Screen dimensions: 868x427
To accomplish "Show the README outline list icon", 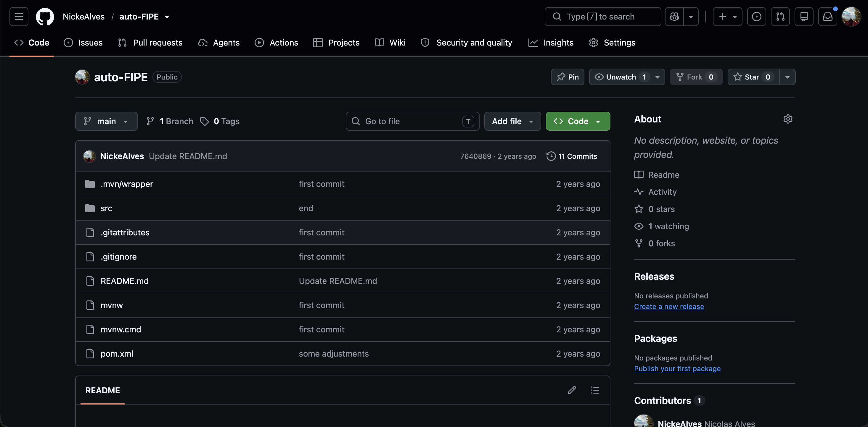I will 595,390.
